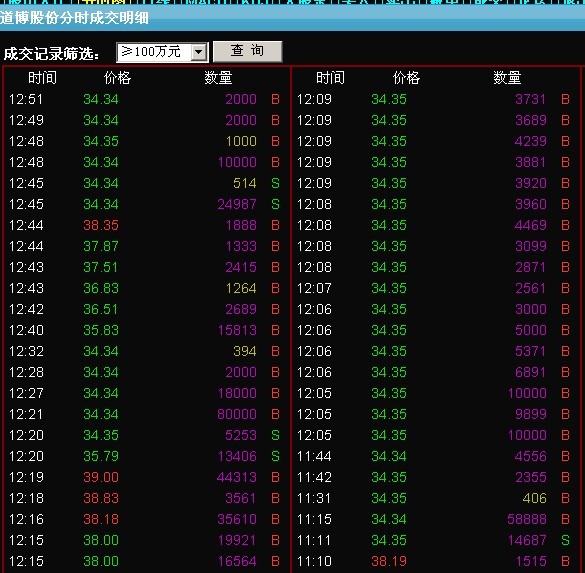Click the 查询 query button
The width and height of the screenshot is (585, 573).
(x=247, y=51)
